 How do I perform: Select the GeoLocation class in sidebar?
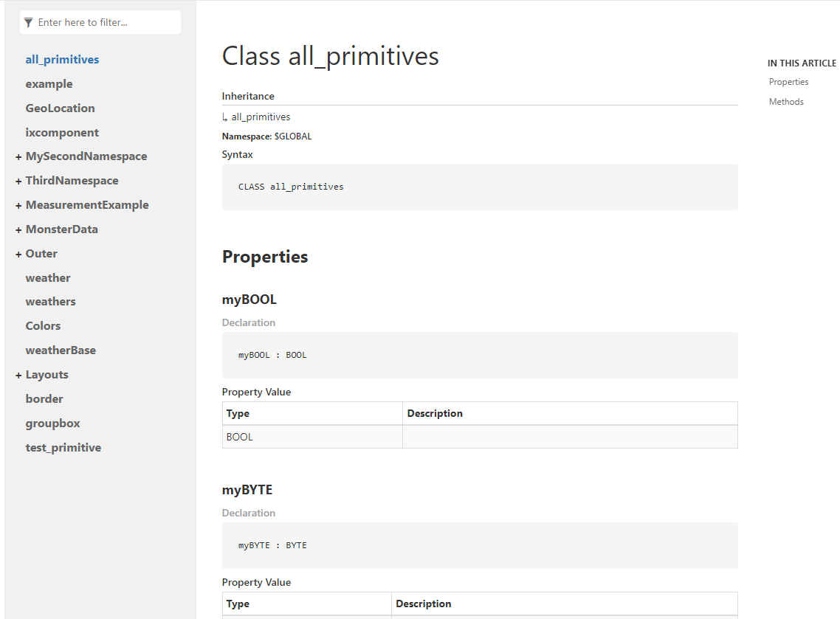pyautogui.click(x=60, y=108)
